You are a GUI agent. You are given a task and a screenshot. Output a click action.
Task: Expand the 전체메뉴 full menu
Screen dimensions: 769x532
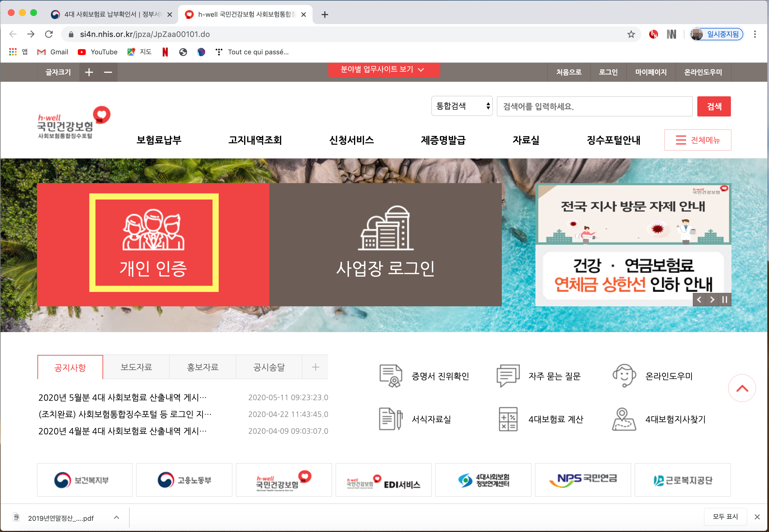697,140
